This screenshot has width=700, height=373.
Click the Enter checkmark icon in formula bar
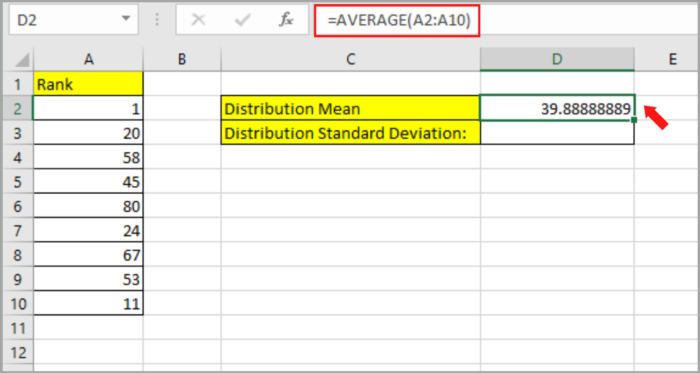242,20
